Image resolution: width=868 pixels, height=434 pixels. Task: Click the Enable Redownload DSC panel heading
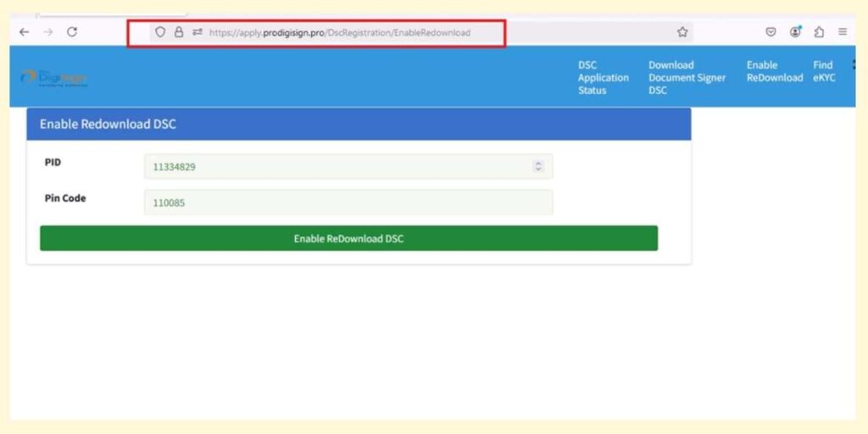(x=108, y=124)
